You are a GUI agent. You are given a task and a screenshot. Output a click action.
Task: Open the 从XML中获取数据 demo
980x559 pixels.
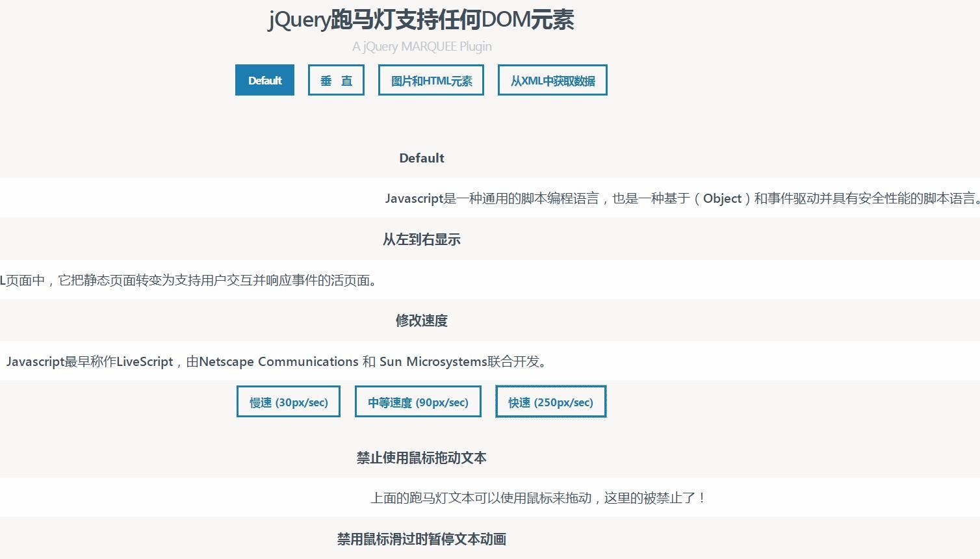(552, 80)
